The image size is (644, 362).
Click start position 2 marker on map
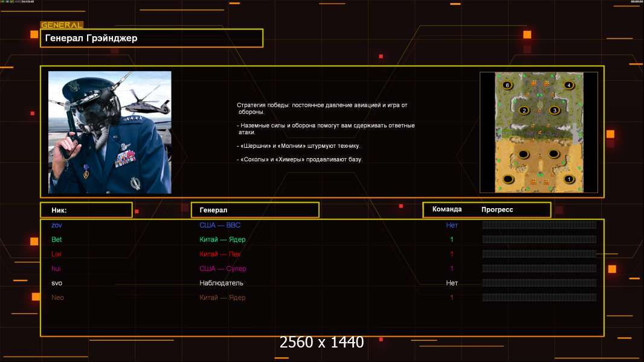tap(524, 110)
